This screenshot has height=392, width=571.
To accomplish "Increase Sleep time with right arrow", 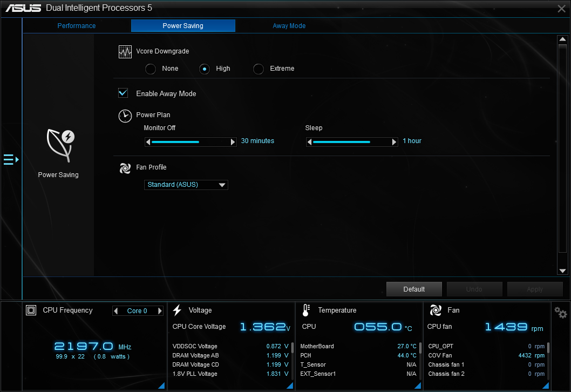I will pyautogui.click(x=394, y=141).
